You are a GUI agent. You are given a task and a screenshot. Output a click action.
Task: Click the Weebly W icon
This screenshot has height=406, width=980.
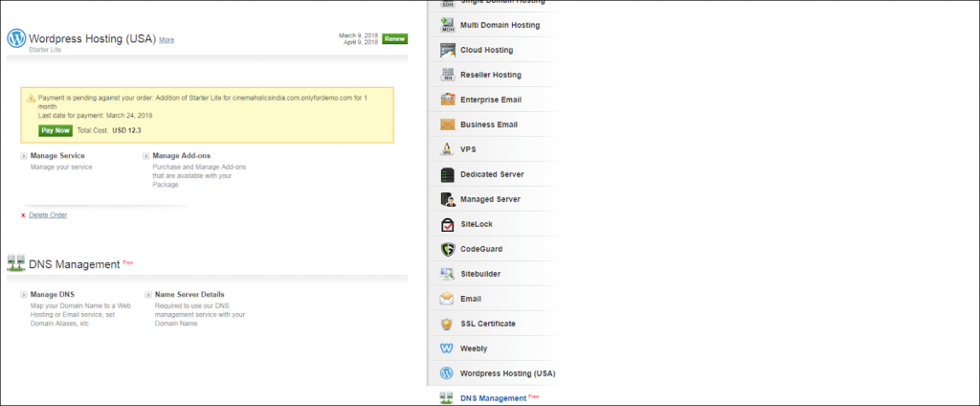pyautogui.click(x=446, y=349)
